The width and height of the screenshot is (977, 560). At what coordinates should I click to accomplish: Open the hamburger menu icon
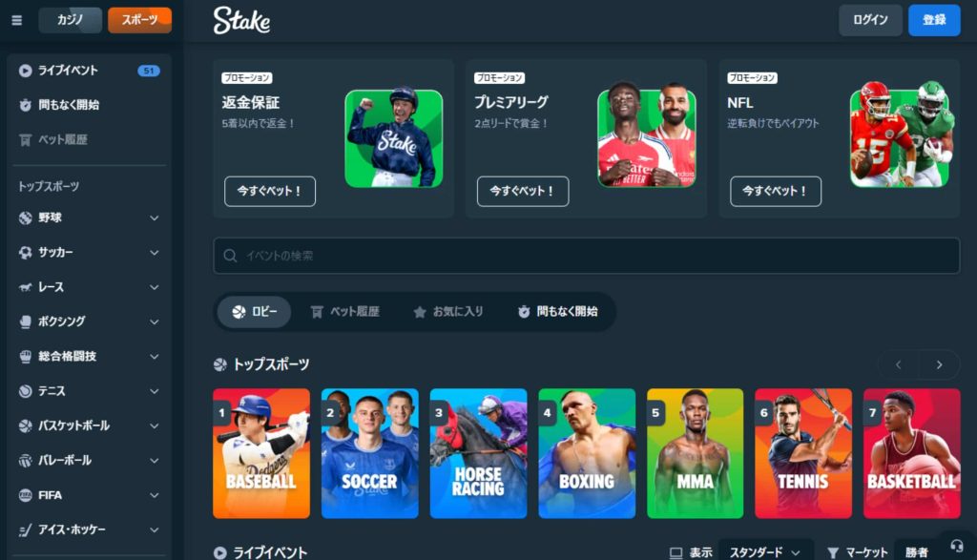[17, 21]
